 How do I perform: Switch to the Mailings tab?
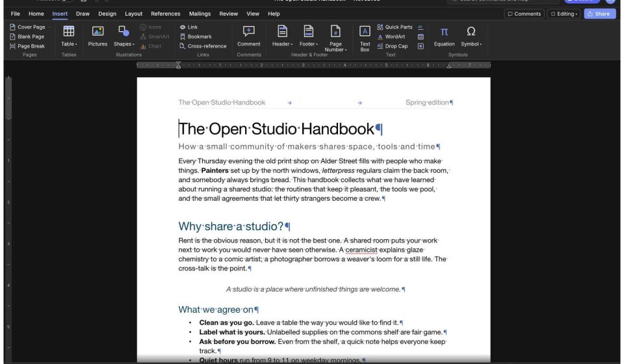click(200, 14)
